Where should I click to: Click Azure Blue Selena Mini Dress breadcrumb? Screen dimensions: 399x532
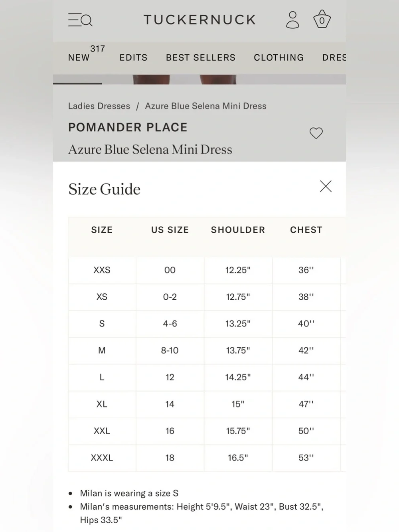point(205,106)
